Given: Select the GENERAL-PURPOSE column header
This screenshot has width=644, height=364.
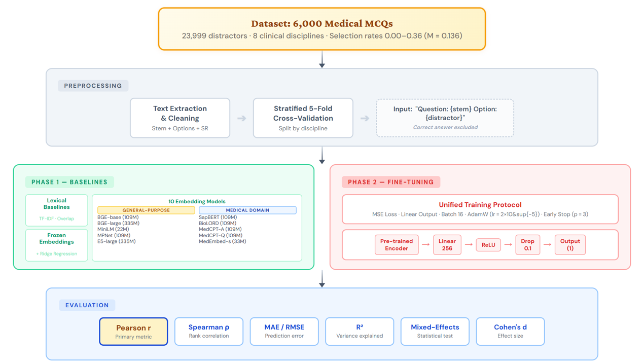Looking at the screenshot, I should [x=146, y=210].
